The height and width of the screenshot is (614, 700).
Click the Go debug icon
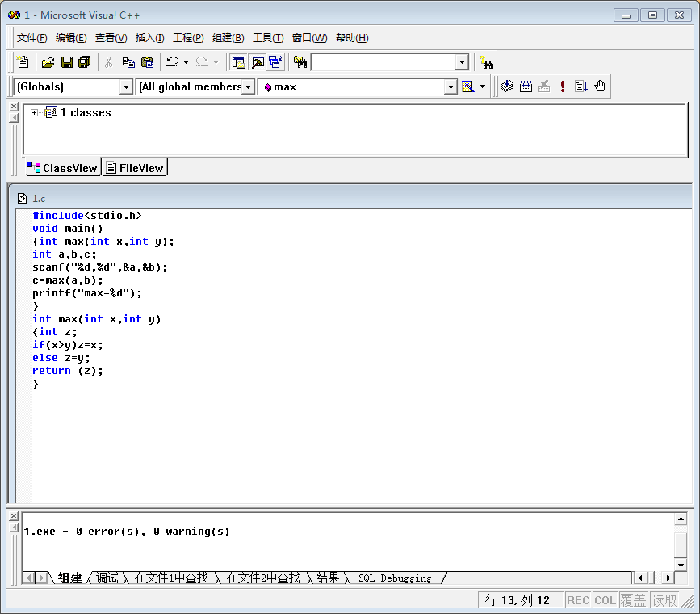pos(581,86)
